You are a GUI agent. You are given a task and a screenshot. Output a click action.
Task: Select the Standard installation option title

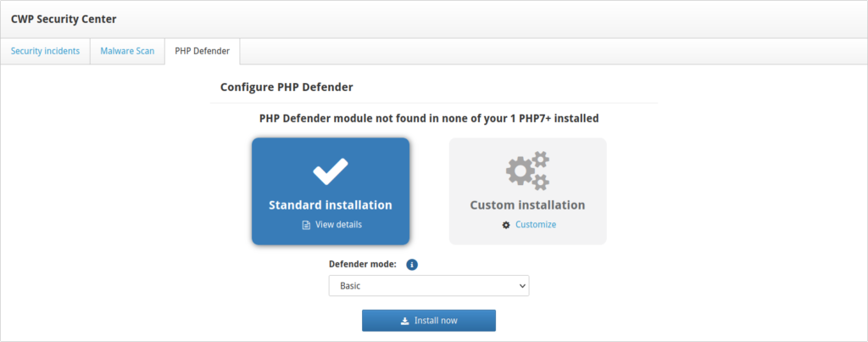331,205
